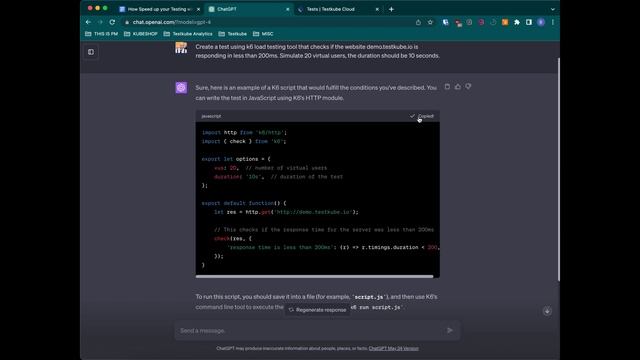Open the Chrome profile avatar

click(541, 22)
